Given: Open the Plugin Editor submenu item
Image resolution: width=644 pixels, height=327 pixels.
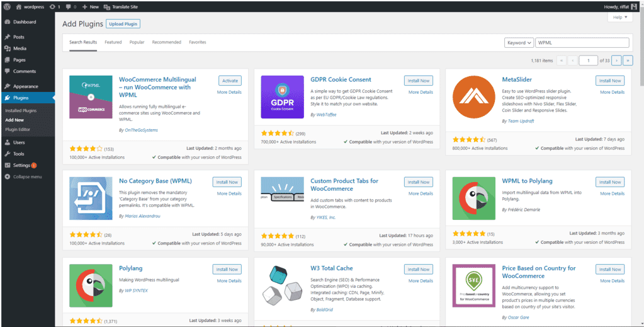Looking at the screenshot, I should [x=18, y=130].
